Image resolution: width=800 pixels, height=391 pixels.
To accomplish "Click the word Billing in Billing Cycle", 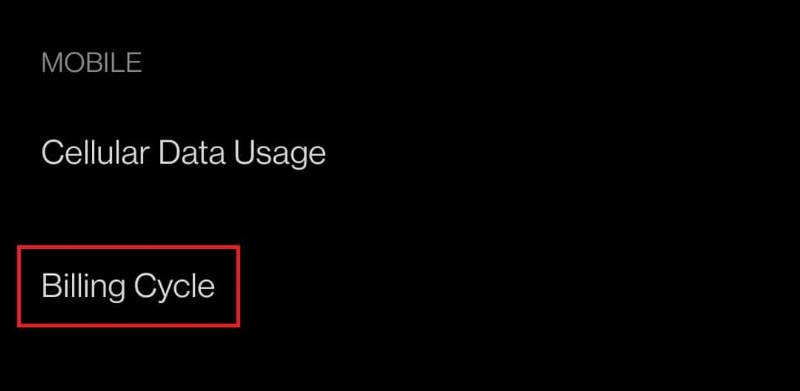I will [x=83, y=287].
